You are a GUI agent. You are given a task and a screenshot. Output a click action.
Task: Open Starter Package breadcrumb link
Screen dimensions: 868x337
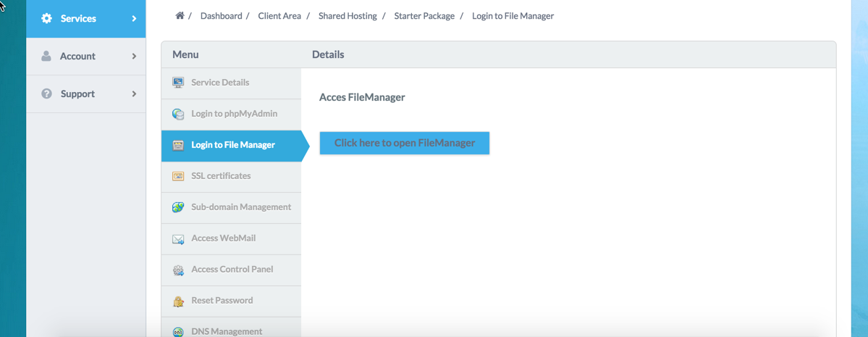424,16
